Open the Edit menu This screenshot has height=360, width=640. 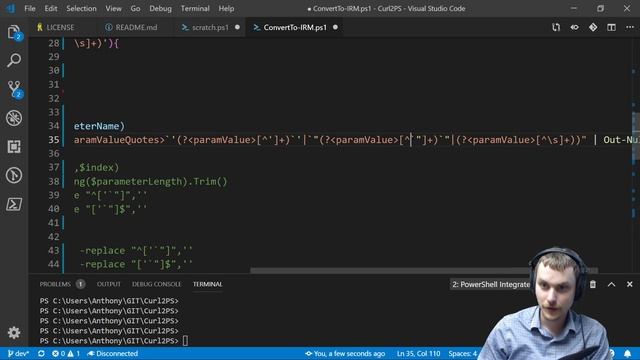[51, 9]
